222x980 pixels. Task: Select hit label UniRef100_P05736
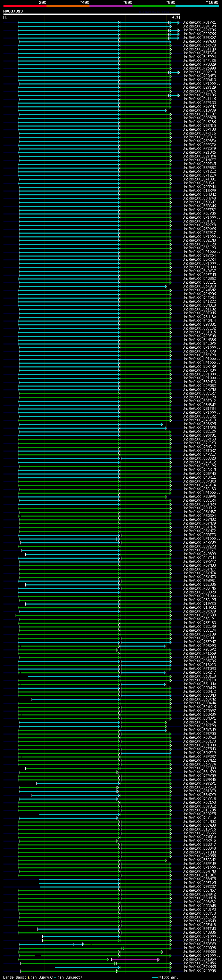pos(199,661)
